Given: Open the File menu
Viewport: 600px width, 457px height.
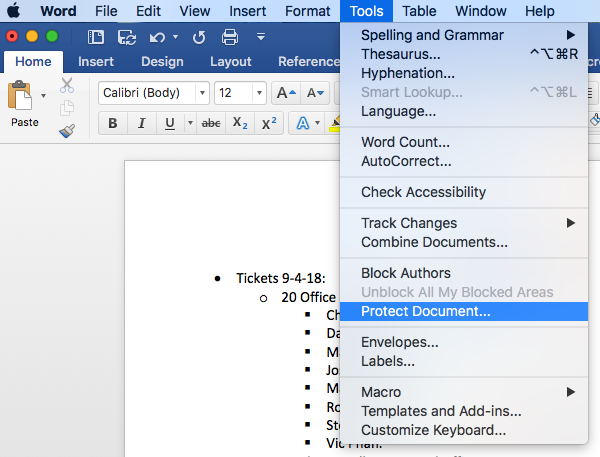Looking at the screenshot, I should (x=106, y=11).
